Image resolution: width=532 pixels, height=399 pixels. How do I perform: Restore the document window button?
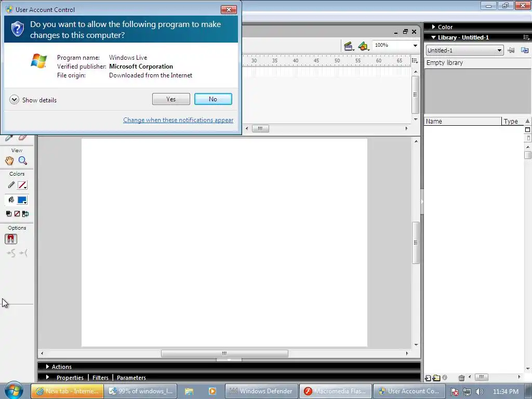tap(405, 32)
